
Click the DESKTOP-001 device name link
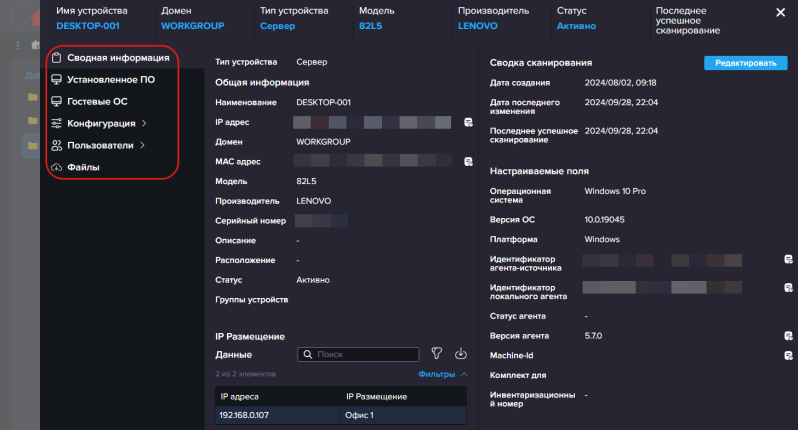88,26
